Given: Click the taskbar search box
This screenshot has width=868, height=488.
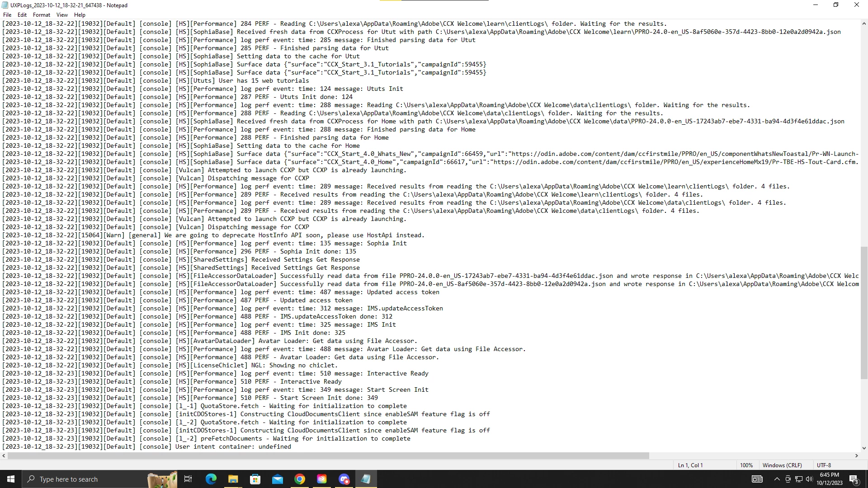Looking at the screenshot, I should [x=86, y=479].
